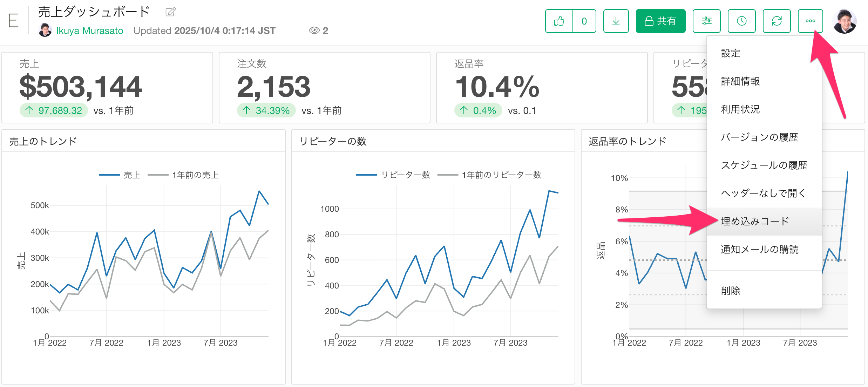
Task: Click the thumbs-up like icon
Action: [x=559, y=21]
